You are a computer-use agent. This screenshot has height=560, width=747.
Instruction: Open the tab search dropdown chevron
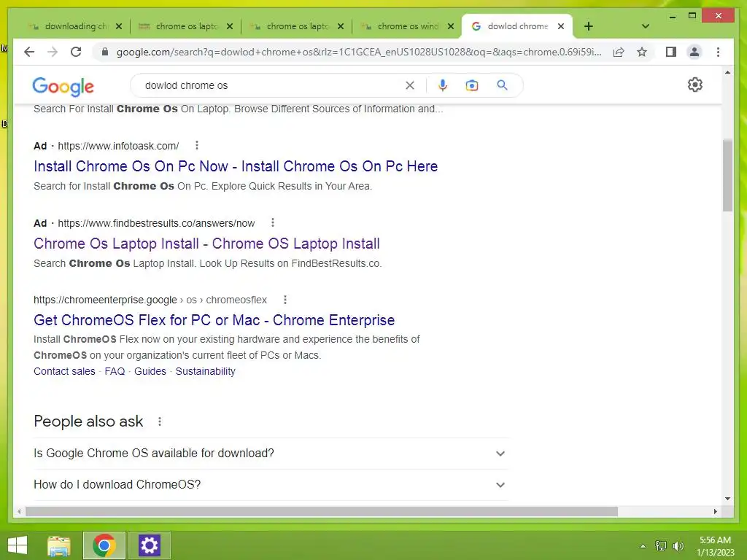[645, 26]
